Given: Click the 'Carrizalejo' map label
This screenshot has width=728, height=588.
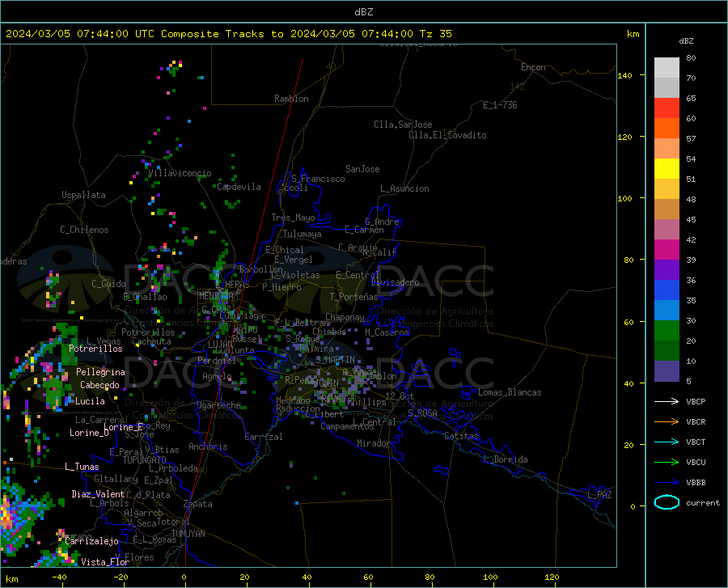Looking at the screenshot, I should pyautogui.click(x=91, y=541).
